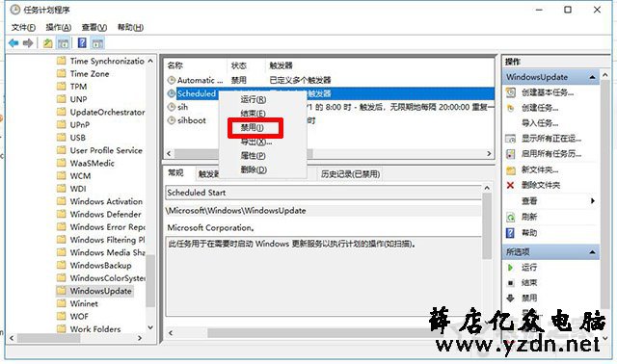Click 刷新 in the actions pane

(529, 217)
